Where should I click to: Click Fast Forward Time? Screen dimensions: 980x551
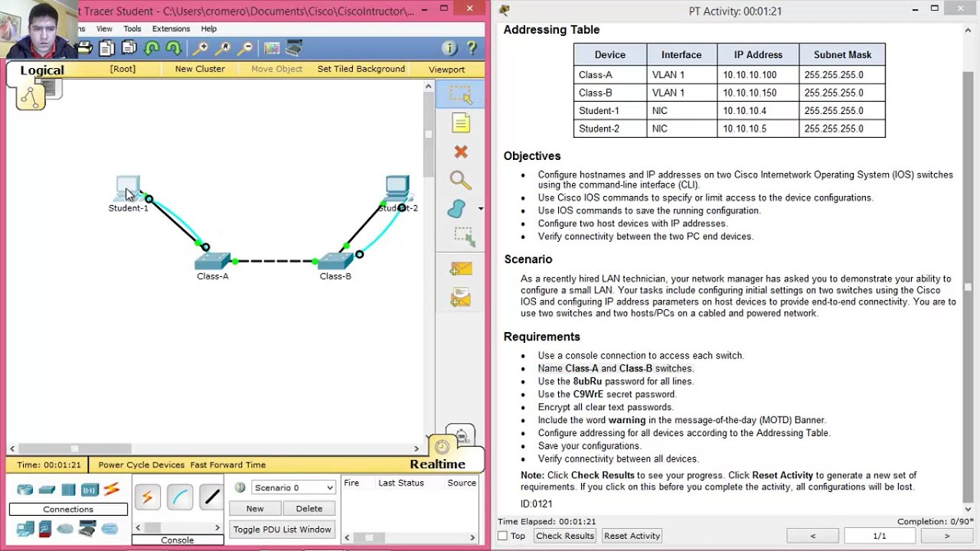(228, 465)
